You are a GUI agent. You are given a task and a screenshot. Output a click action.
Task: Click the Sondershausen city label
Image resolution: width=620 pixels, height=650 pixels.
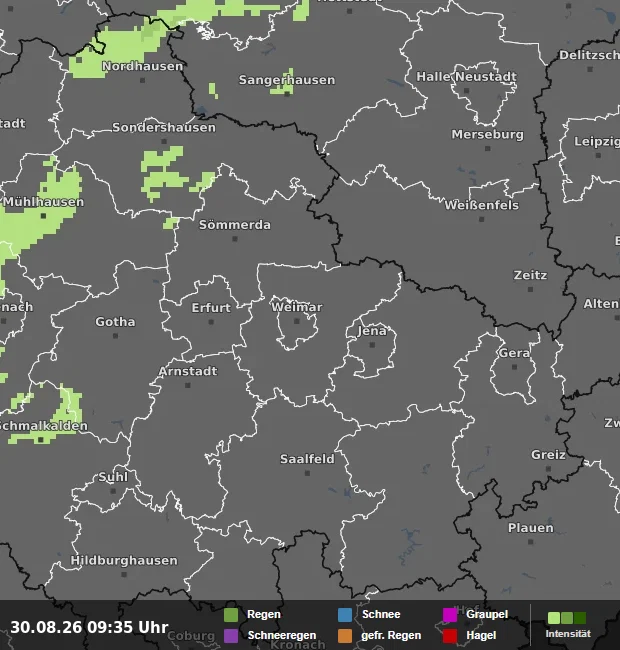[164, 127]
